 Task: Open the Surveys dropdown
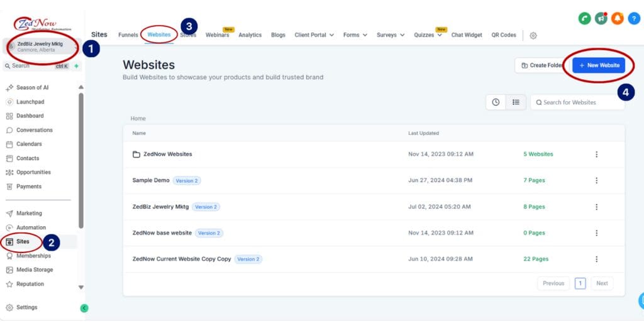(x=391, y=35)
